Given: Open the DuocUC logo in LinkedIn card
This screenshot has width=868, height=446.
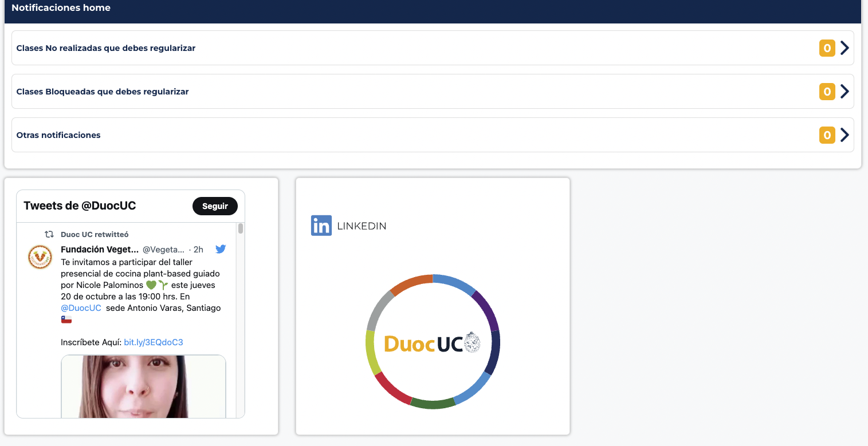Looking at the screenshot, I should [433, 342].
